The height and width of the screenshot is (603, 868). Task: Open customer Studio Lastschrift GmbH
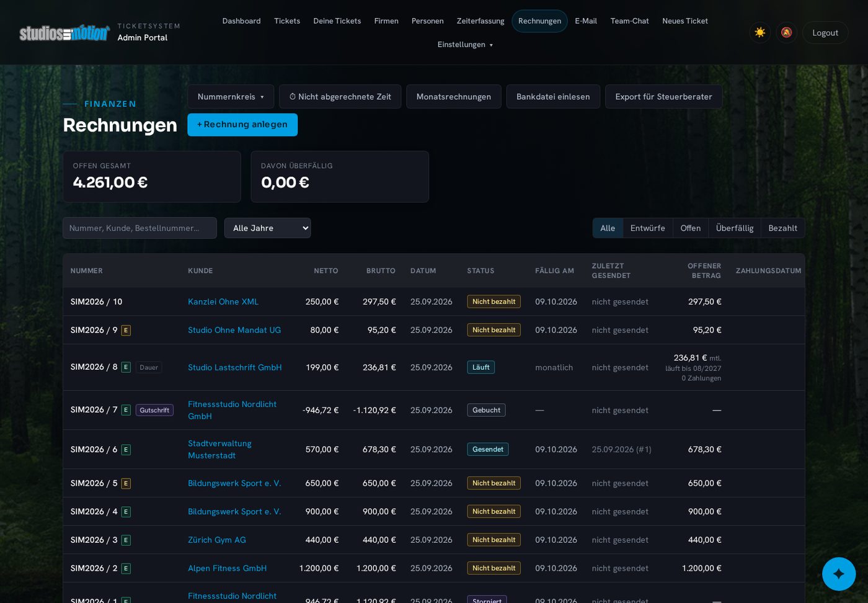[x=235, y=367]
